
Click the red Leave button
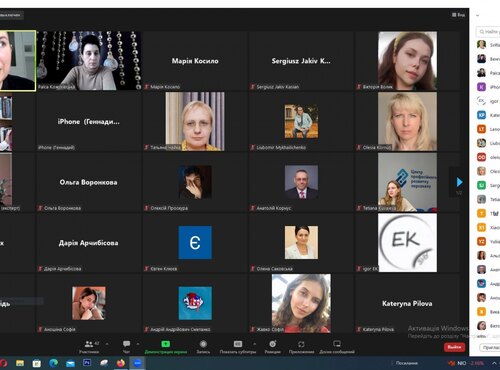click(x=454, y=347)
